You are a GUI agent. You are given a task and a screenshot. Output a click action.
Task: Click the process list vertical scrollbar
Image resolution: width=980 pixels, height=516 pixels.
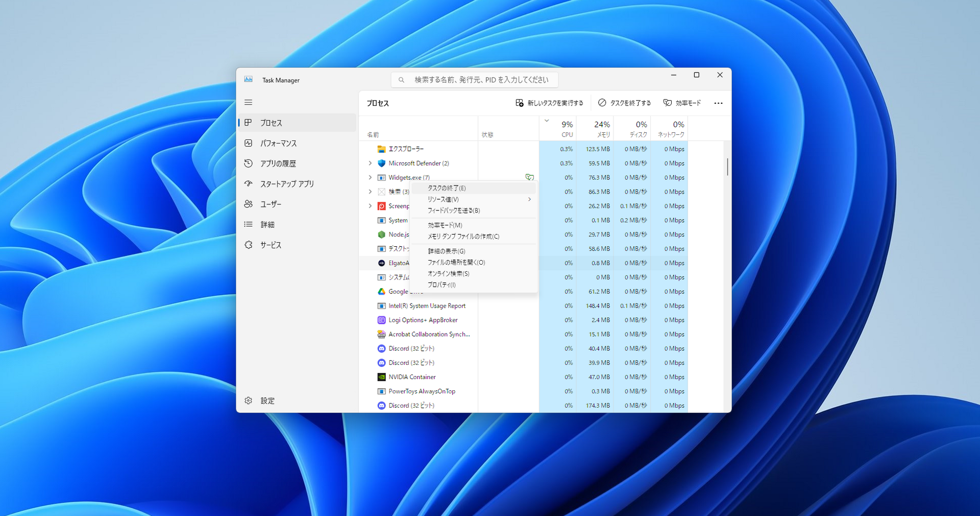[x=727, y=167]
